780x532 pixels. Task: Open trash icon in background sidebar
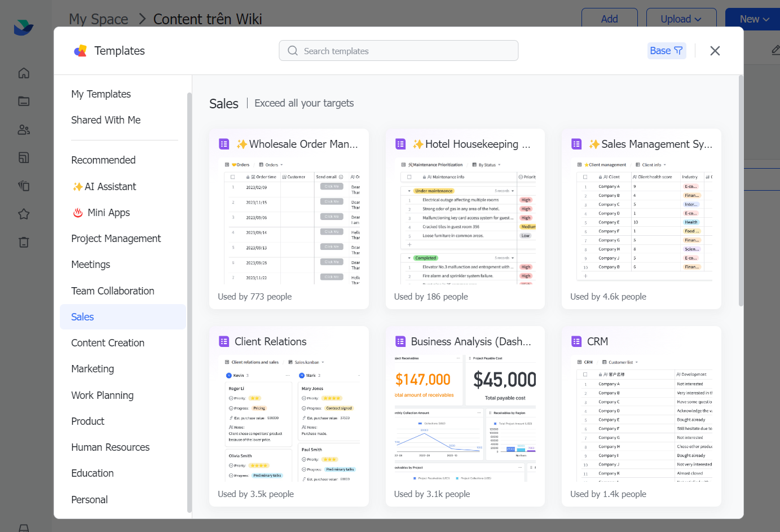(24, 242)
